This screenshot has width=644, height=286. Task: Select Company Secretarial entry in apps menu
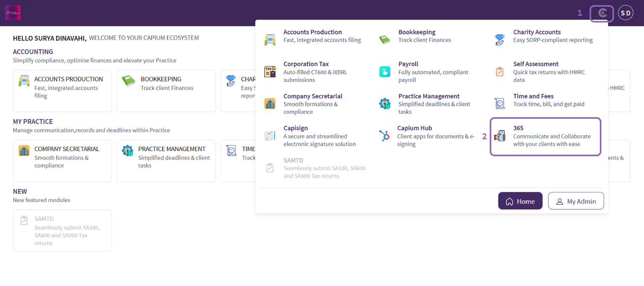(x=313, y=96)
